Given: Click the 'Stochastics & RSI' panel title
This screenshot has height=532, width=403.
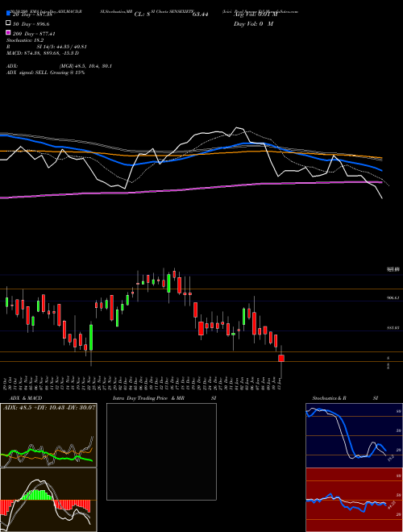Looking at the screenshot, I should [x=345, y=398].
